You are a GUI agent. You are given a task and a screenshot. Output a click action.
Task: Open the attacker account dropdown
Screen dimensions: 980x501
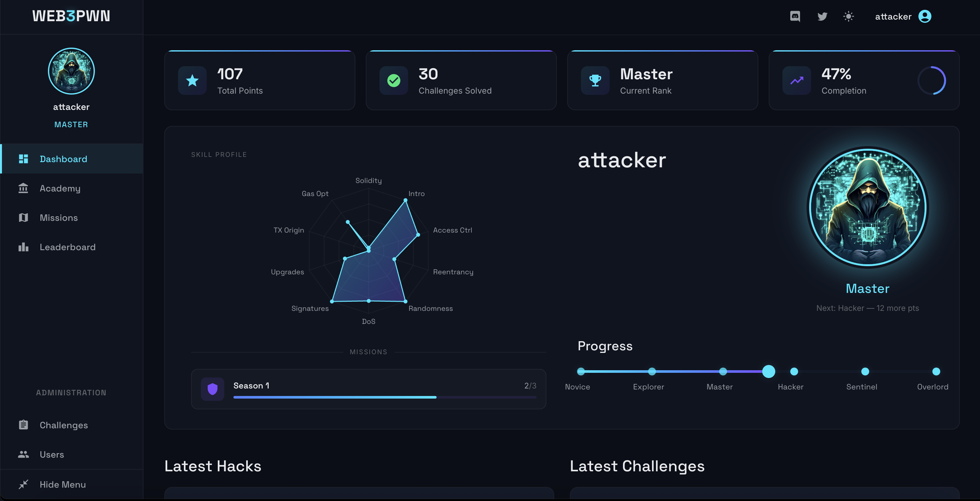(925, 16)
